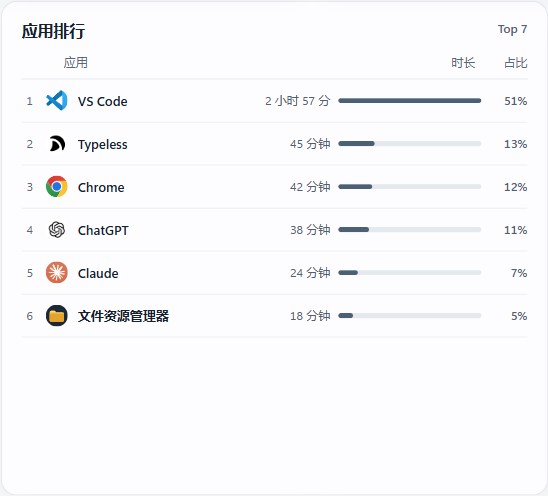Click the ChatGPT usage progress bar
The image size is (548, 496).
(410, 230)
